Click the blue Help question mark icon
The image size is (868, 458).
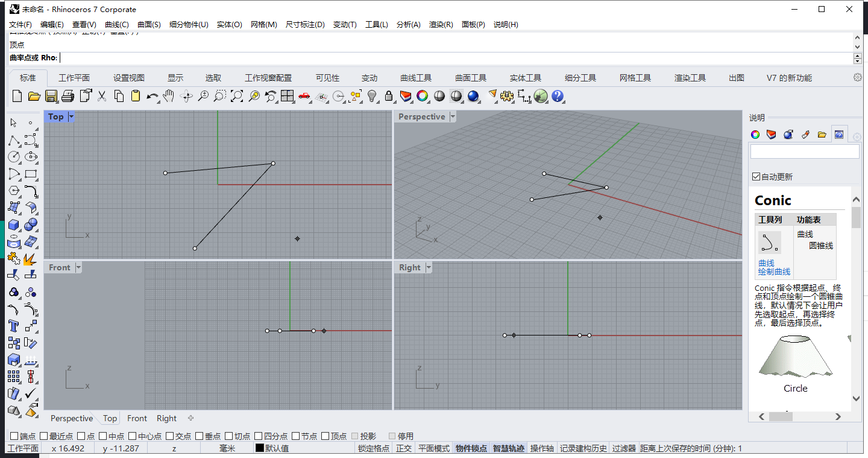coord(558,96)
